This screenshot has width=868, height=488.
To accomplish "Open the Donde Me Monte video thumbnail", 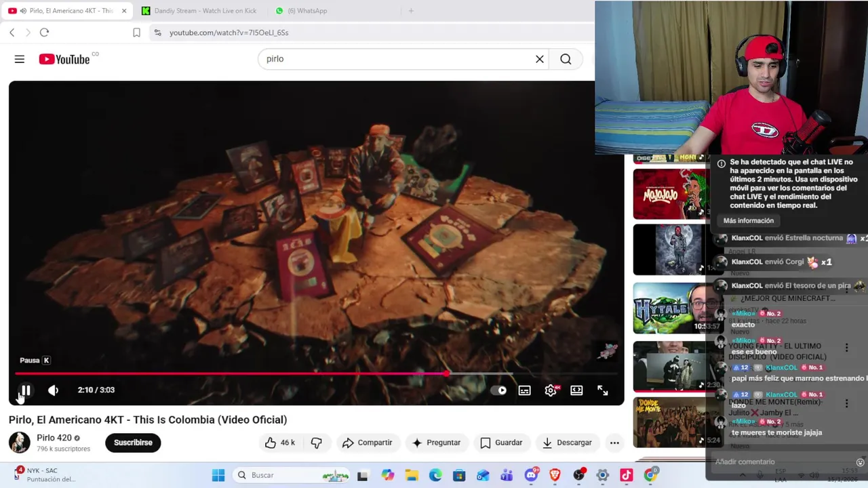I will pyautogui.click(x=670, y=422).
